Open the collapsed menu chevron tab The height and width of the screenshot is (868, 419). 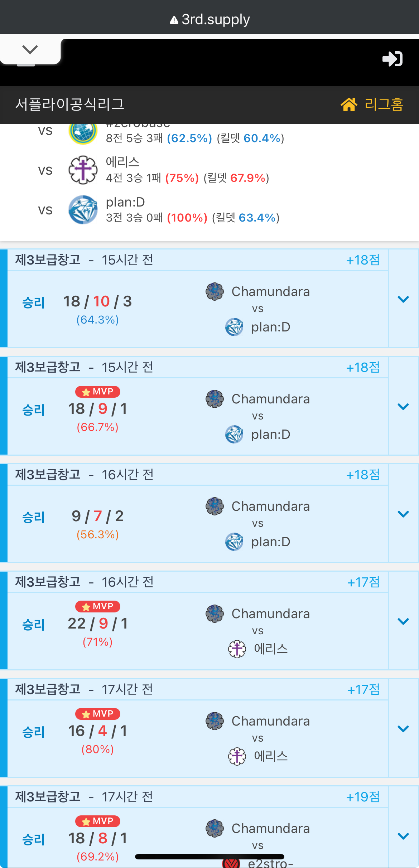[x=30, y=50]
